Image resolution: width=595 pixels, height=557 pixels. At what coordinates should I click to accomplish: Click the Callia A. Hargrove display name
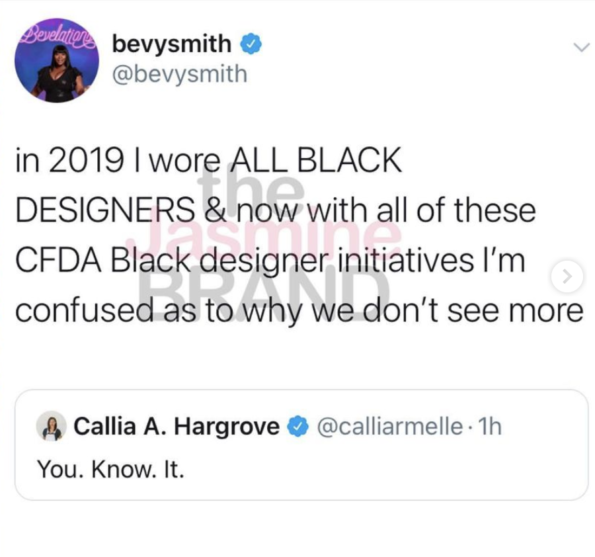176,426
